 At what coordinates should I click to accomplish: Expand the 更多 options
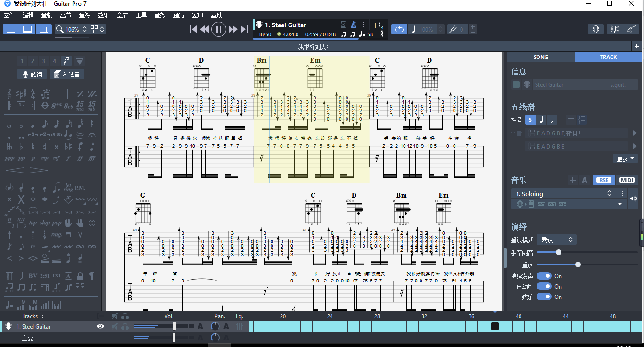click(626, 158)
